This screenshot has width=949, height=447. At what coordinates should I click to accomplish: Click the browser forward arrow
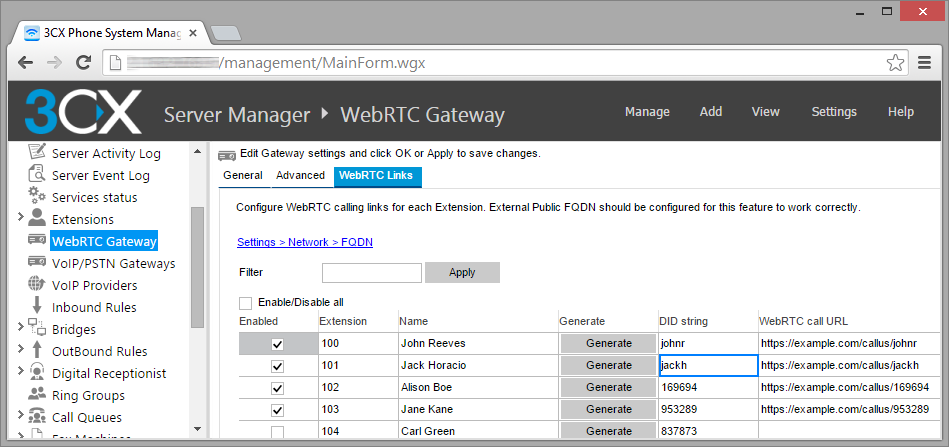[54, 62]
